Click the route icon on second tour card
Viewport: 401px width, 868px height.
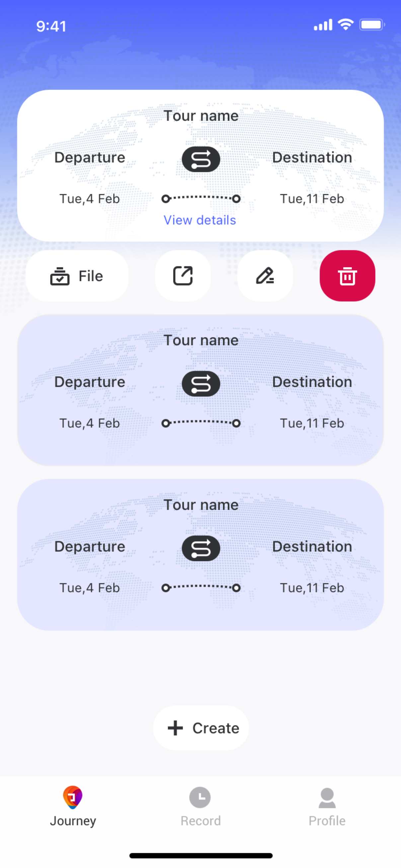point(201,383)
